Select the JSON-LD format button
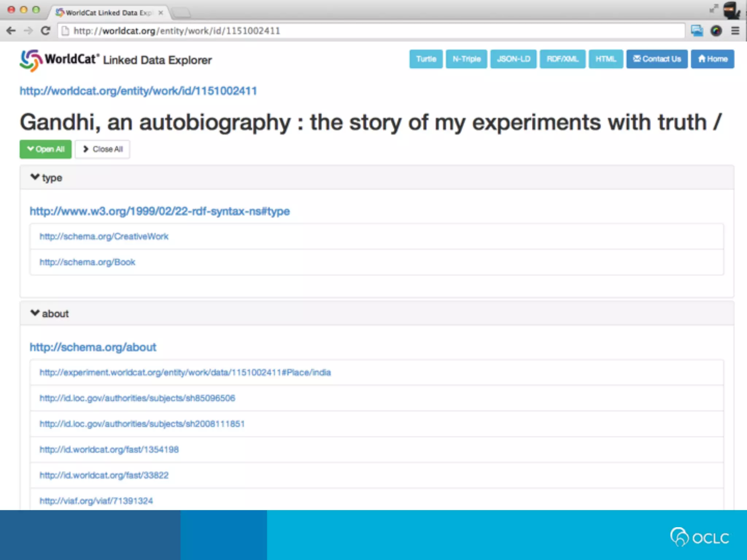 513,59
